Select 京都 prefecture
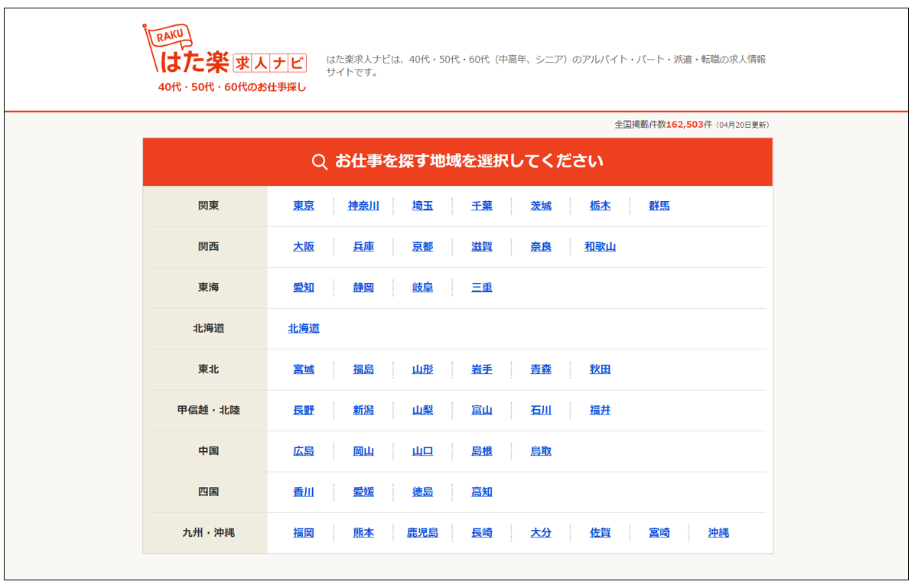Screen dimensions: 918x588 422,247
